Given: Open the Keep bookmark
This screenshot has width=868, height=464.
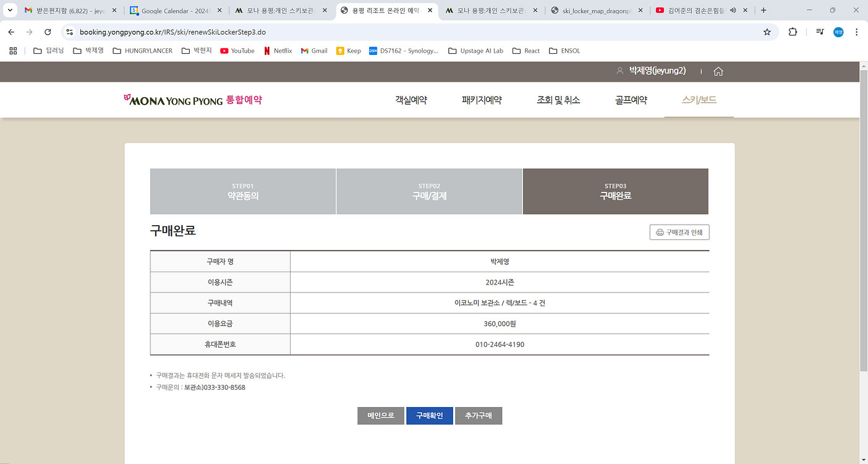Looking at the screenshot, I should 349,51.
